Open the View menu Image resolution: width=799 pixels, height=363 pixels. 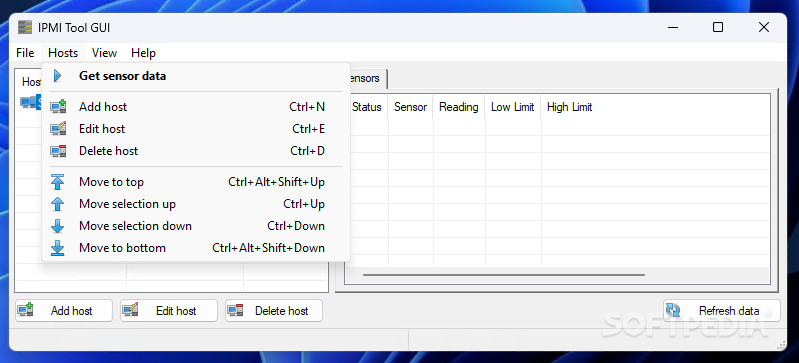pos(104,53)
